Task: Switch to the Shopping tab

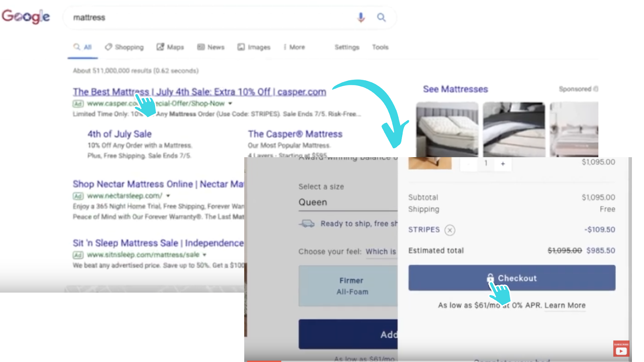Action: click(x=124, y=47)
